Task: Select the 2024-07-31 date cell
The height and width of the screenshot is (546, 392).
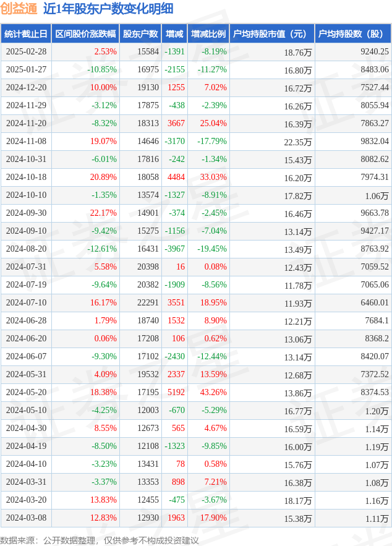Action: [x=26, y=267]
